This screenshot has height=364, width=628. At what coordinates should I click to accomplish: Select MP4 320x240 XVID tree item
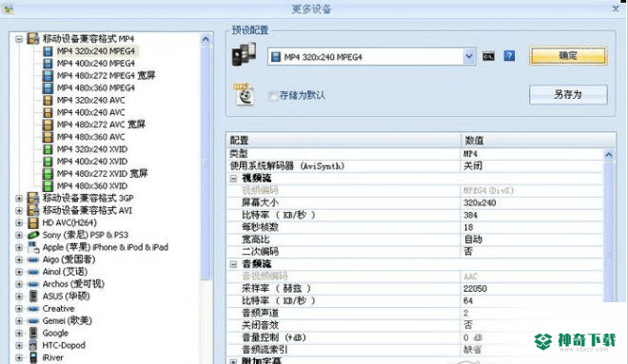click(x=92, y=149)
